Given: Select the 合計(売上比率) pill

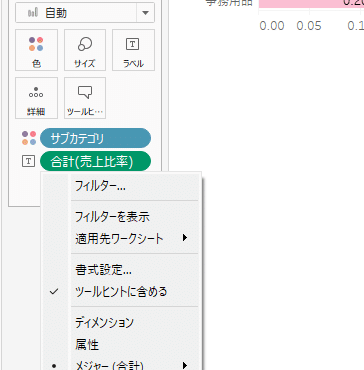Looking at the screenshot, I should coord(95,162).
